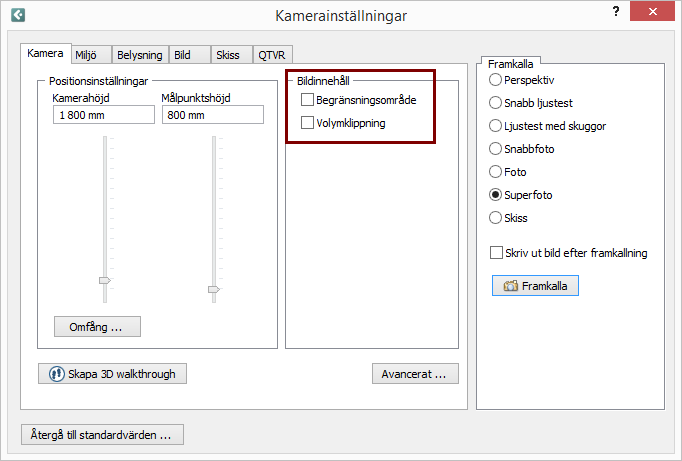Select the Skiss rendering option
Viewport: 682px width, 461px height.
click(x=495, y=217)
